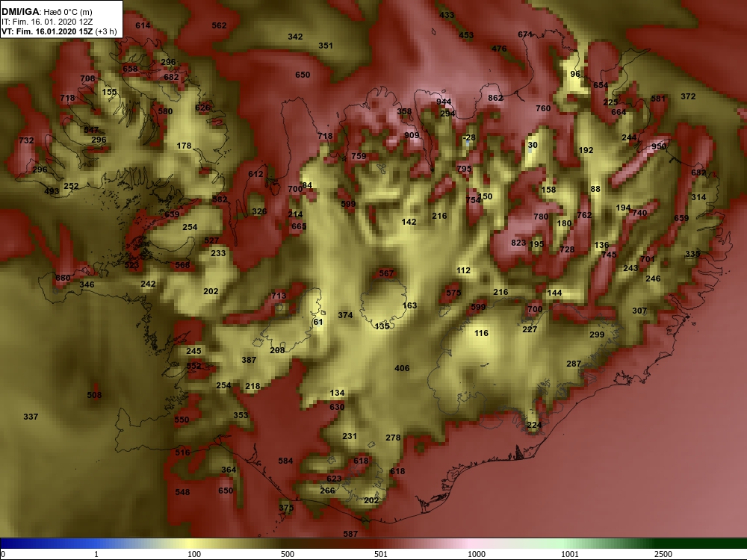Click the 'IT: Fim. 16. 01. 2020 12Z' line
Viewport: 747px width, 560px height.
pos(46,22)
